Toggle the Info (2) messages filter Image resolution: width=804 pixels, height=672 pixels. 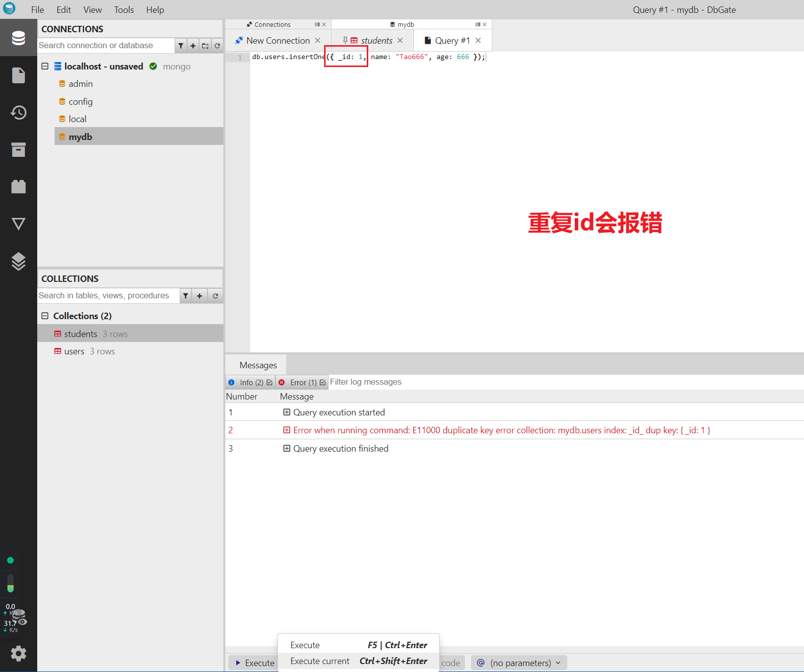[251, 383]
